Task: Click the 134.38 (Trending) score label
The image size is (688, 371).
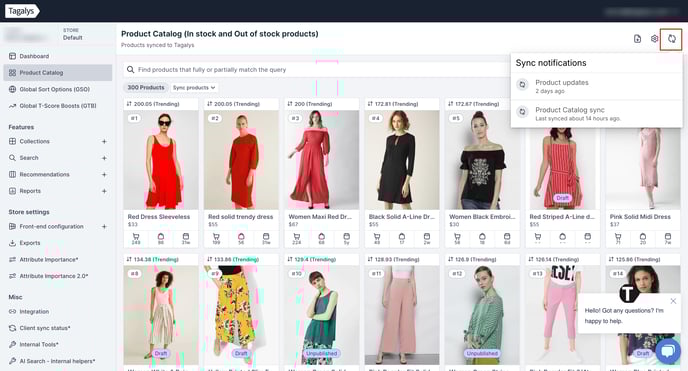Action: (156, 260)
